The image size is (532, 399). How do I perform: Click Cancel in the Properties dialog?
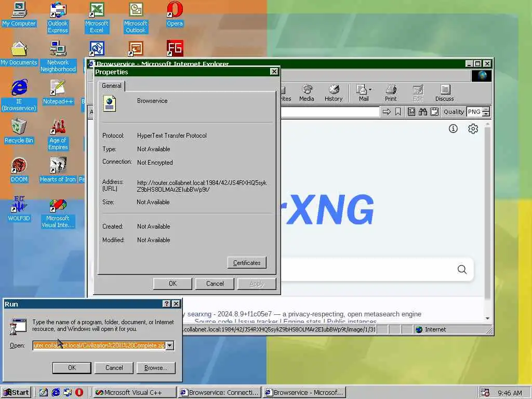[215, 283]
